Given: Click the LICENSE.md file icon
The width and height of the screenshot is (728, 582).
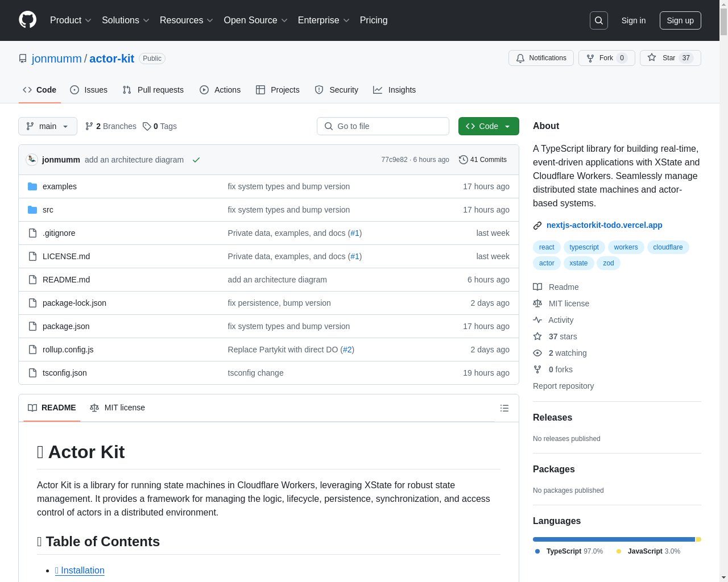Looking at the screenshot, I should tap(32, 256).
